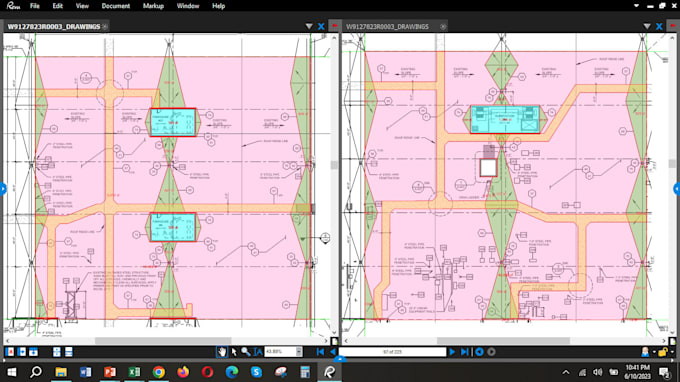Open right pane document list dropdown

tap(647, 26)
